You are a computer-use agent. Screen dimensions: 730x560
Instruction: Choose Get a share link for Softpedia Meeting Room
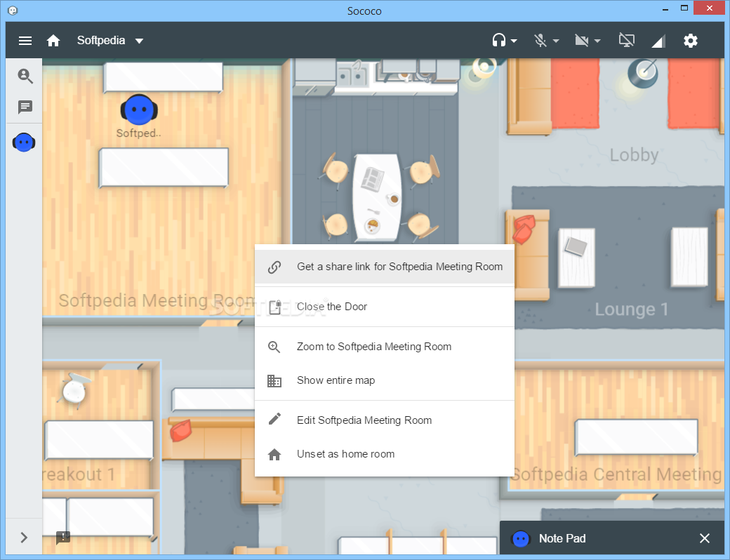coord(385,267)
